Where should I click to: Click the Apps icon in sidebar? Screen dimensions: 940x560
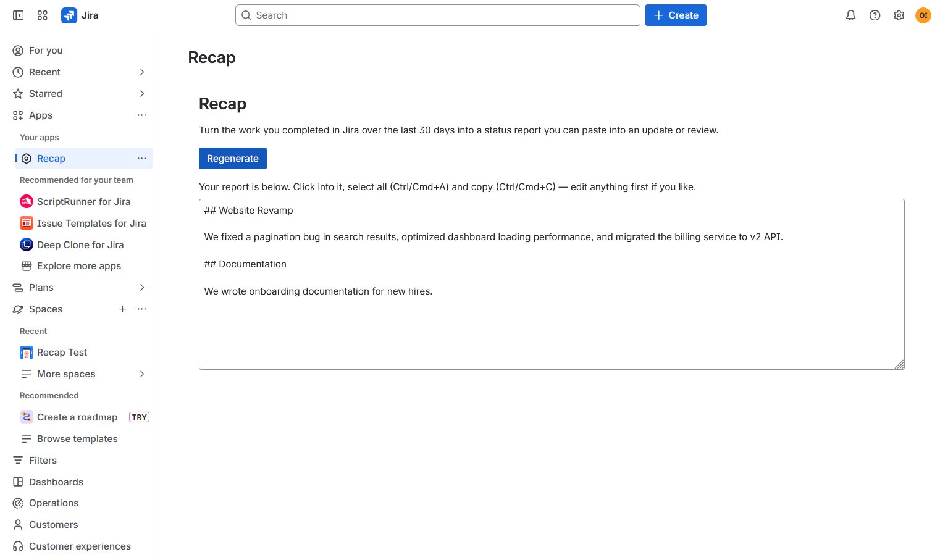18,115
